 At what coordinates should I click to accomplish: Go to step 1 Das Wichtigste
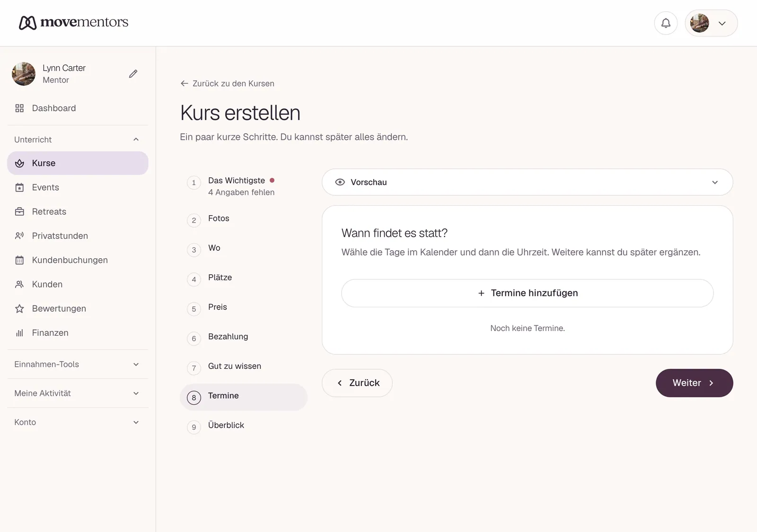point(244,186)
